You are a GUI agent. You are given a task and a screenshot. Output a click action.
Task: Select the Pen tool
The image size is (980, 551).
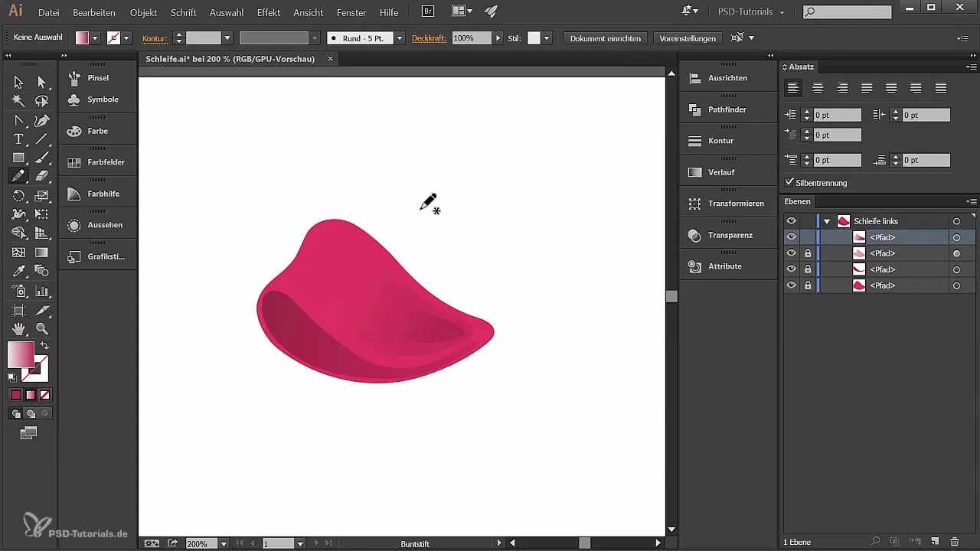pos(42,120)
